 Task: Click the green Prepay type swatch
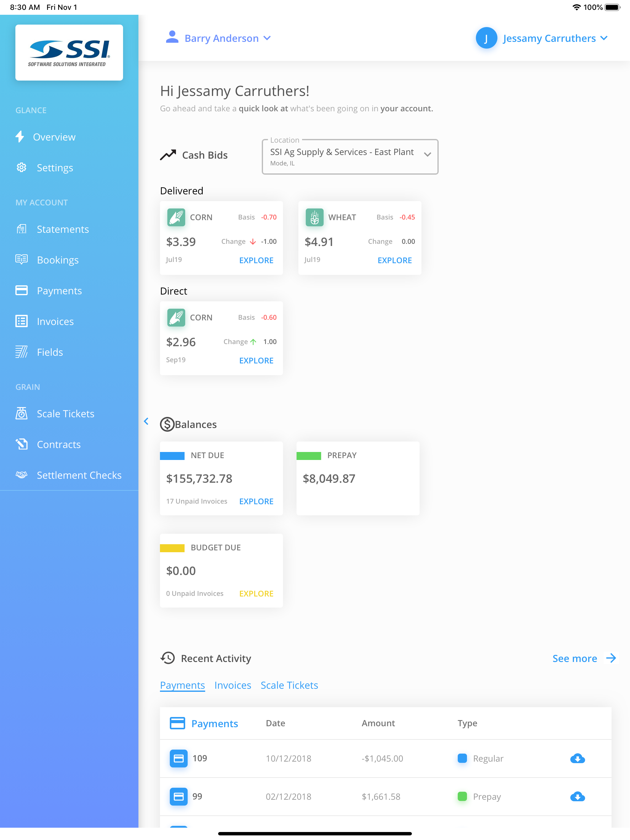(x=462, y=796)
